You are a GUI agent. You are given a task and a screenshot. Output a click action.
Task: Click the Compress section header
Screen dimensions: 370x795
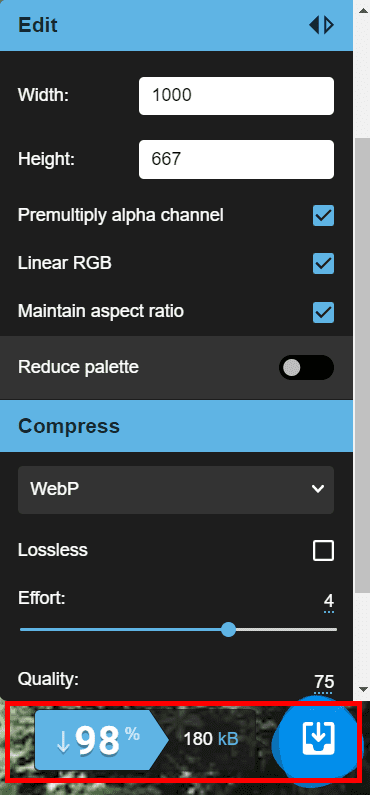[x=176, y=426]
